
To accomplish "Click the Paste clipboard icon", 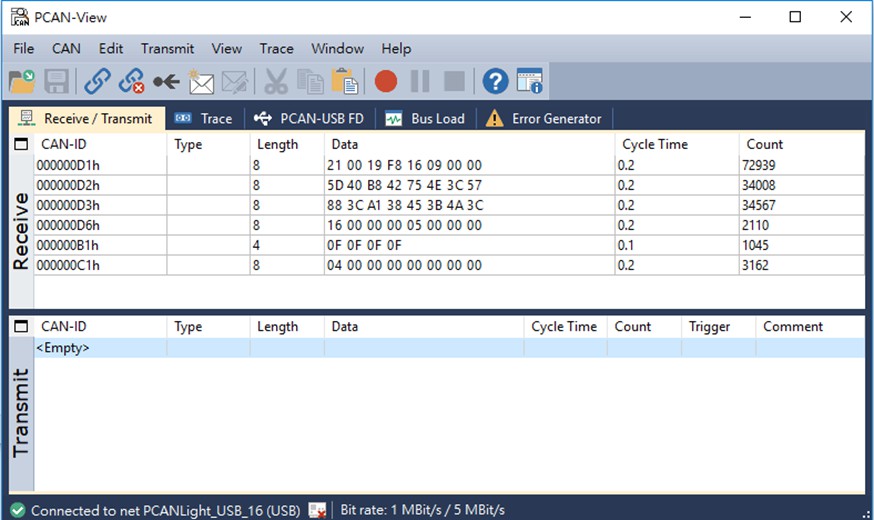I will point(344,81).
